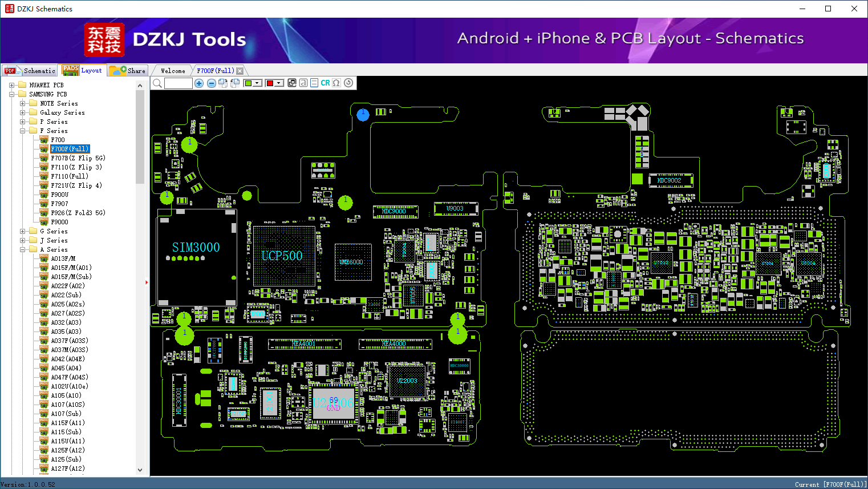
Task: Click the search magnifier icon in toolbar
Action: (x=157, y=83)
